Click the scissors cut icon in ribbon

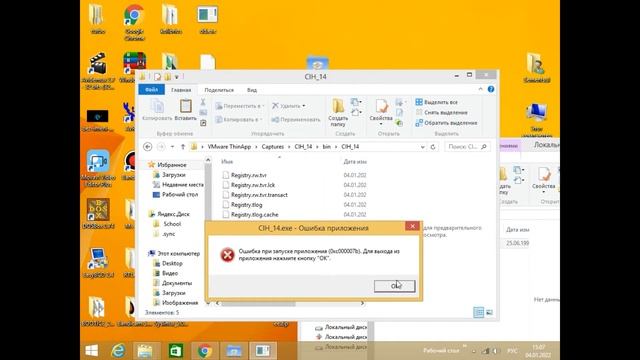203,102
